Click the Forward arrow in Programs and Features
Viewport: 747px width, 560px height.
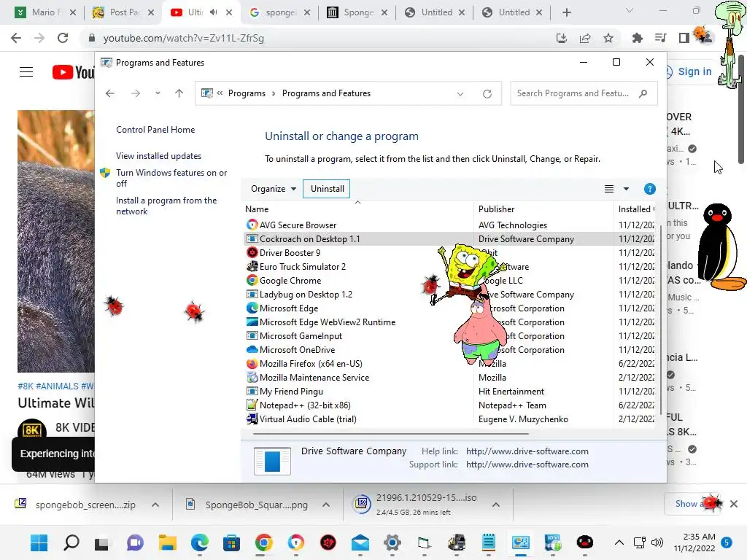point(136,93)
